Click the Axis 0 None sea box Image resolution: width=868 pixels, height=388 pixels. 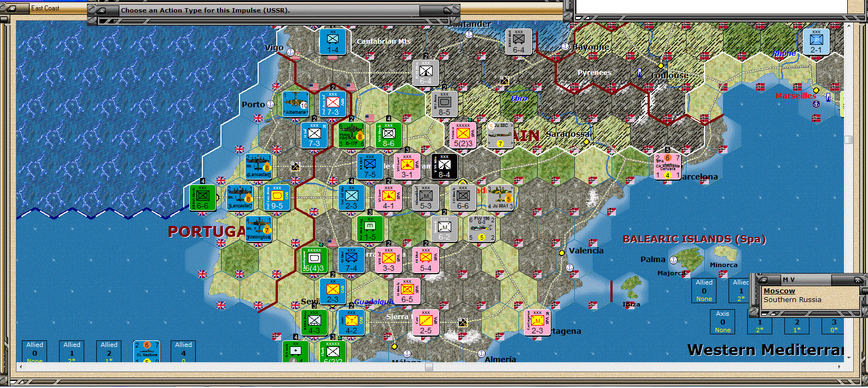tap(723, 322)
